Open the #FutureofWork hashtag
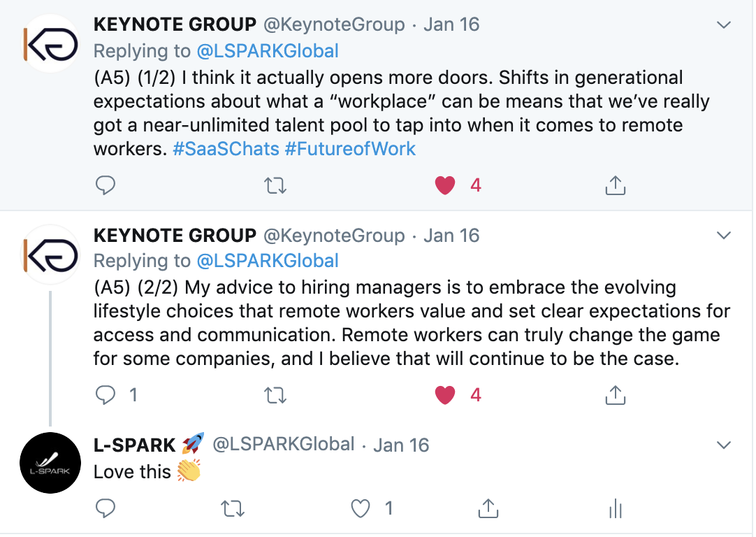The image size is (756, 537). pos(350,149)
